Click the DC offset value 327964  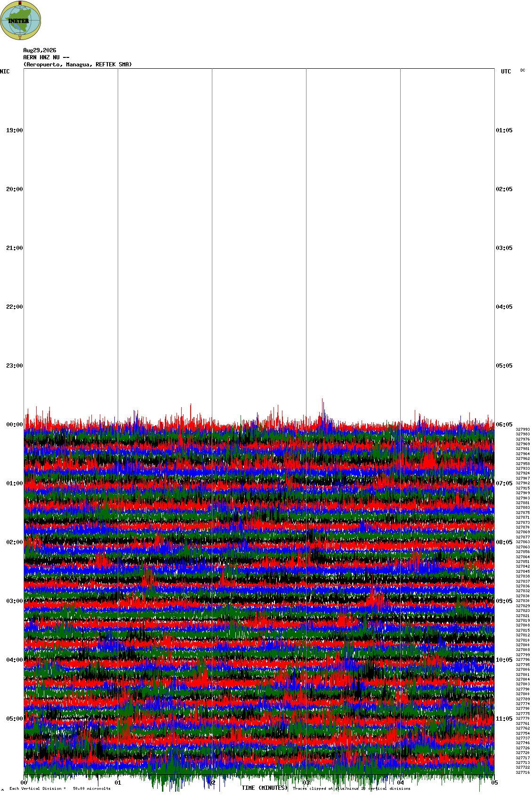(x=523, y=454)
